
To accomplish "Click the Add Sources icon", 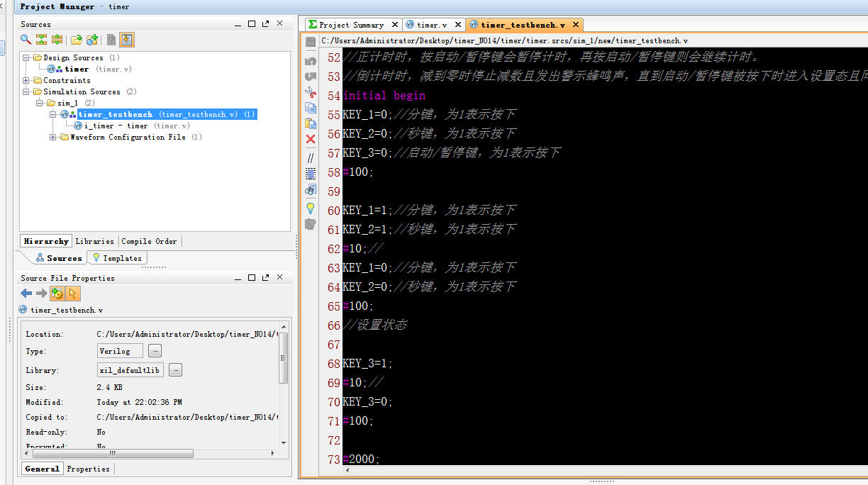I will tap(91, 40).
